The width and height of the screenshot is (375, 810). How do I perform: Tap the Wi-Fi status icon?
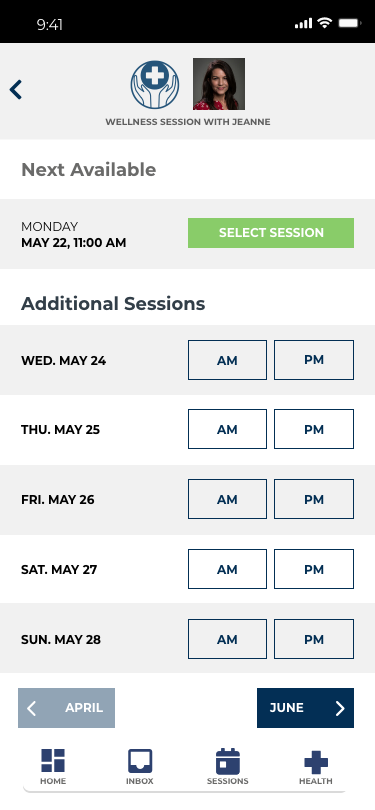pos(324,23)
